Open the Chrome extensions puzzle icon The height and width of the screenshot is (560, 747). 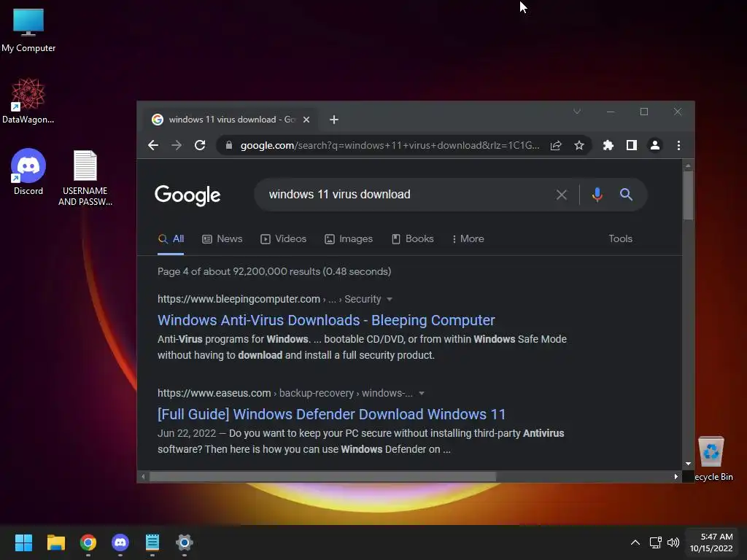[x=608, y=145]
